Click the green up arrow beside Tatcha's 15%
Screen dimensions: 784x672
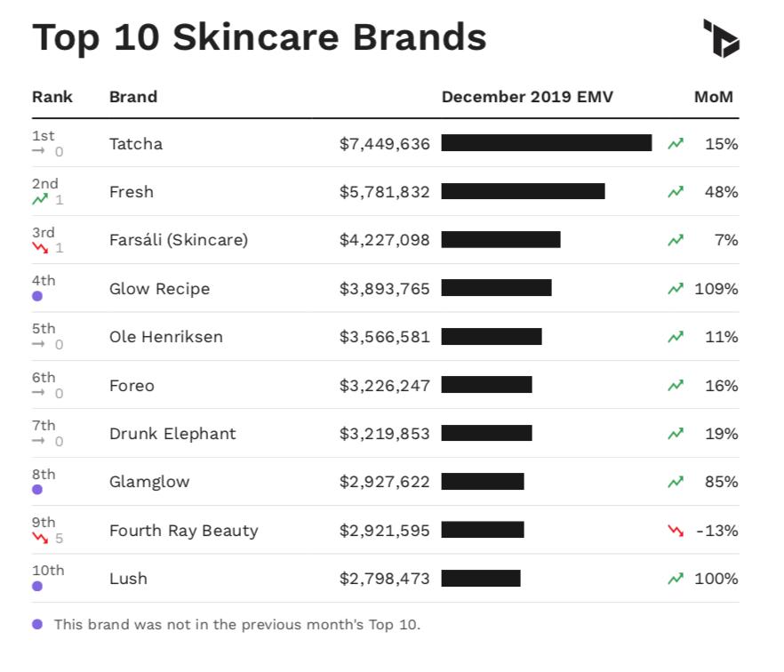tap(676, 143)
